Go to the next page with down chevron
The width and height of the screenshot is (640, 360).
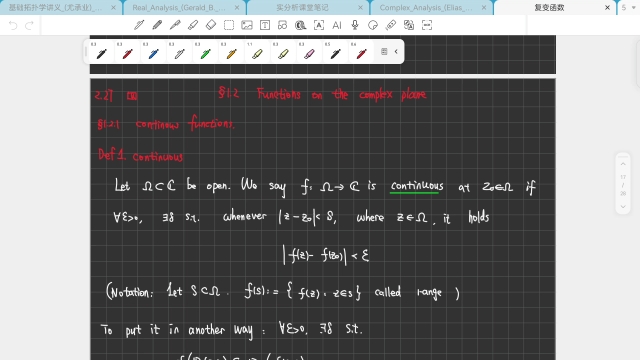pos(623,207)
